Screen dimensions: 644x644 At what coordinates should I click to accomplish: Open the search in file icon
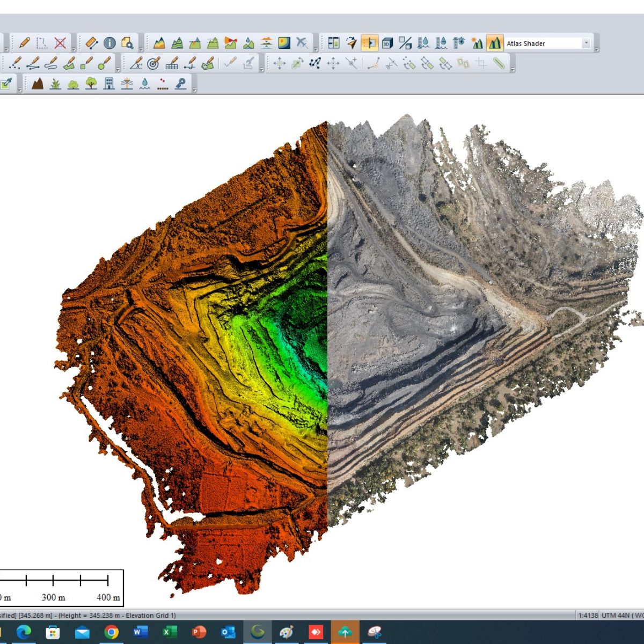tap(127, 43)
